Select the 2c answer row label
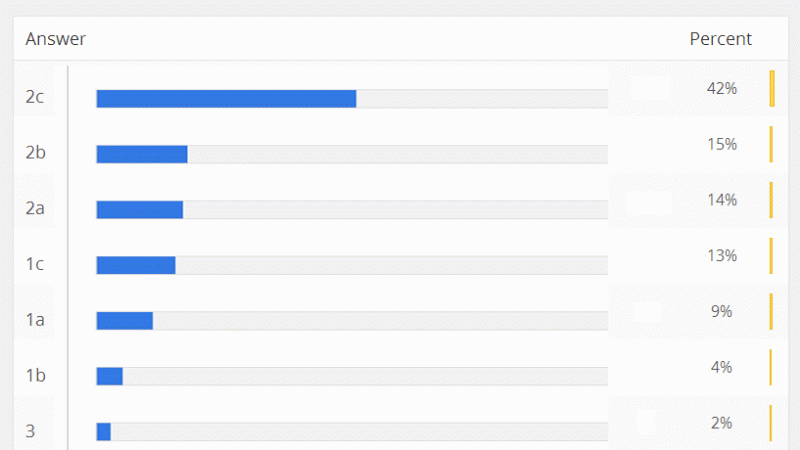800x450 pixels. click(35, 97)
